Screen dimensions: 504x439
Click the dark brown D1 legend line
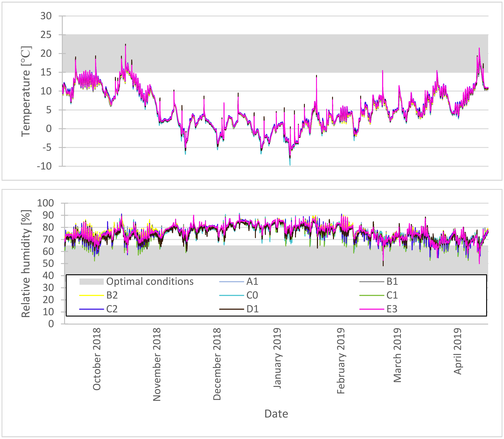coord(232,309)
